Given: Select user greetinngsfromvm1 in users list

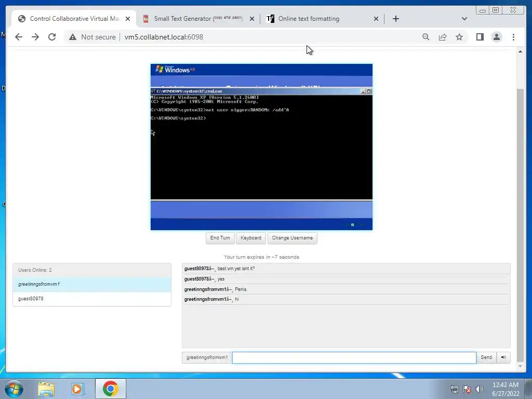Looking at the screenshot, I should point(92,284).
